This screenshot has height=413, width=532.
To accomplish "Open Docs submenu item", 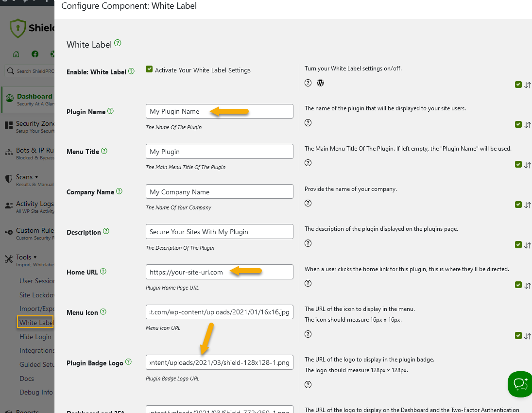I will pyautogui.click(x=26, y=379).
